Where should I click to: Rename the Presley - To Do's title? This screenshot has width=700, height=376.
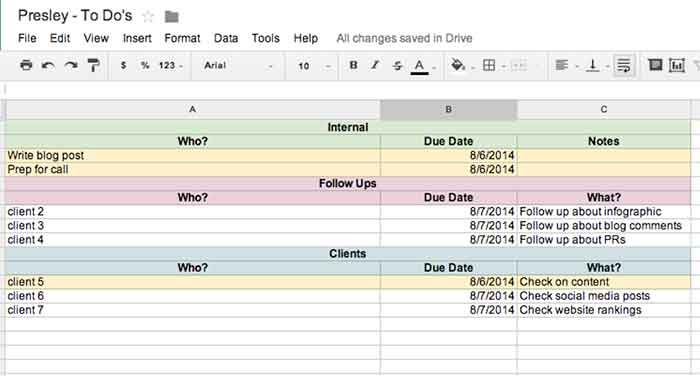75,16
